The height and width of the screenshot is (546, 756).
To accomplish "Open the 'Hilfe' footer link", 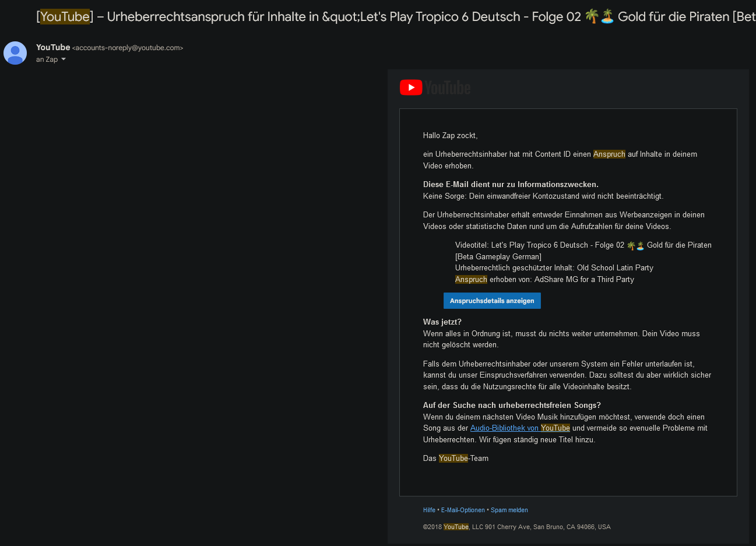I will click(429, 510).
